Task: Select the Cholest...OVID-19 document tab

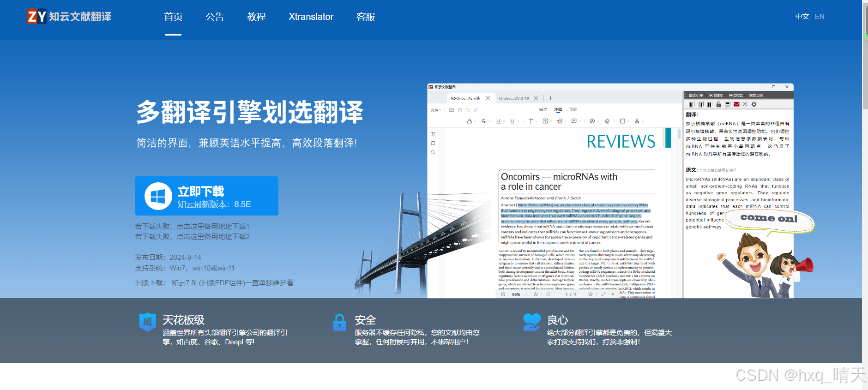Action: [514, 98]
